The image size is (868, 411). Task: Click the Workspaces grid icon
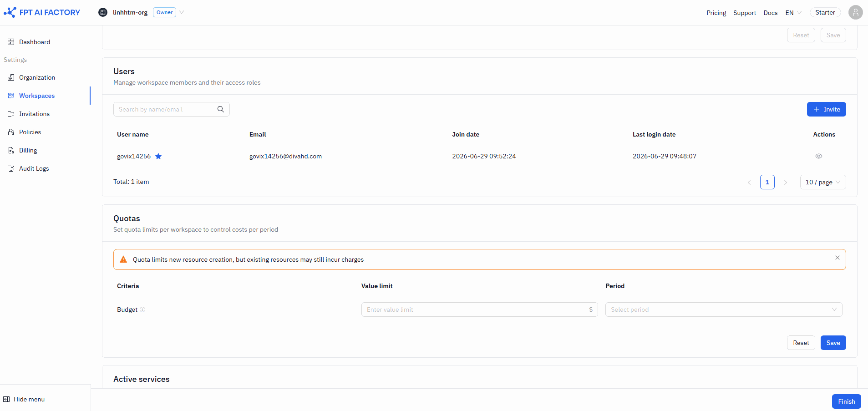click(11, 96)
